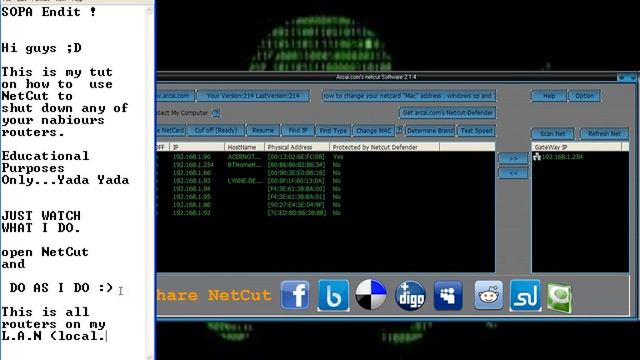Viewport: 640px width, 360px height.
Task: Click the Your Version:214 LastVersion:214 button
Action: click(x=253, y=96)
